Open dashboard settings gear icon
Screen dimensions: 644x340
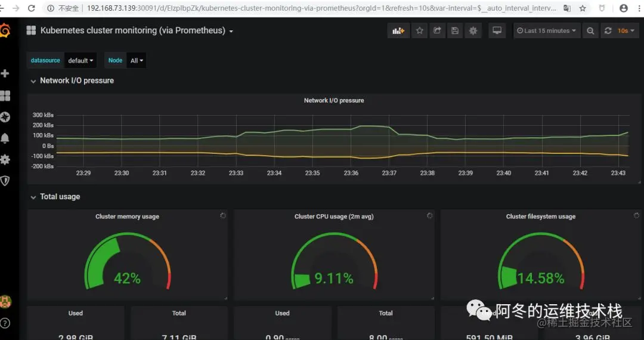click(x=473, y=31)
